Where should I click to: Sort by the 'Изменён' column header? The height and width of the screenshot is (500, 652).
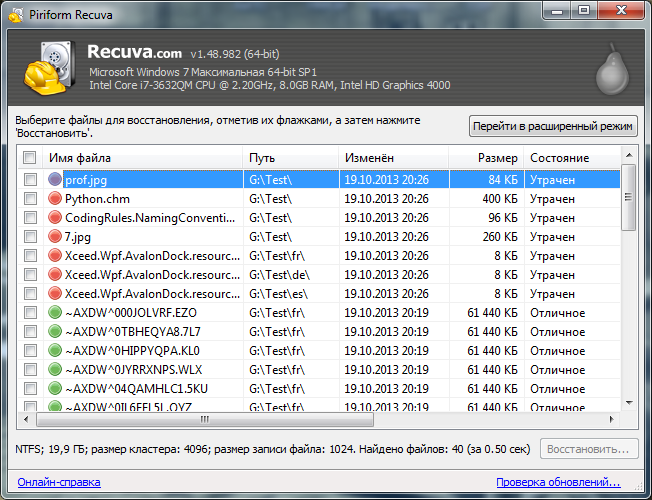tap(394, 158)
